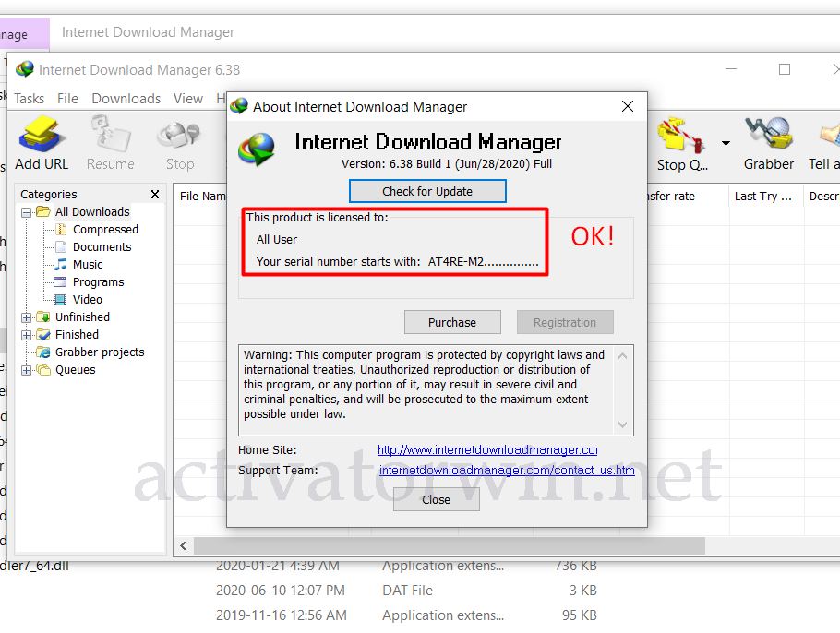This screenshot has width=840, height=633.
Task: Select the Programs category icon
Action: coord(61,281)
